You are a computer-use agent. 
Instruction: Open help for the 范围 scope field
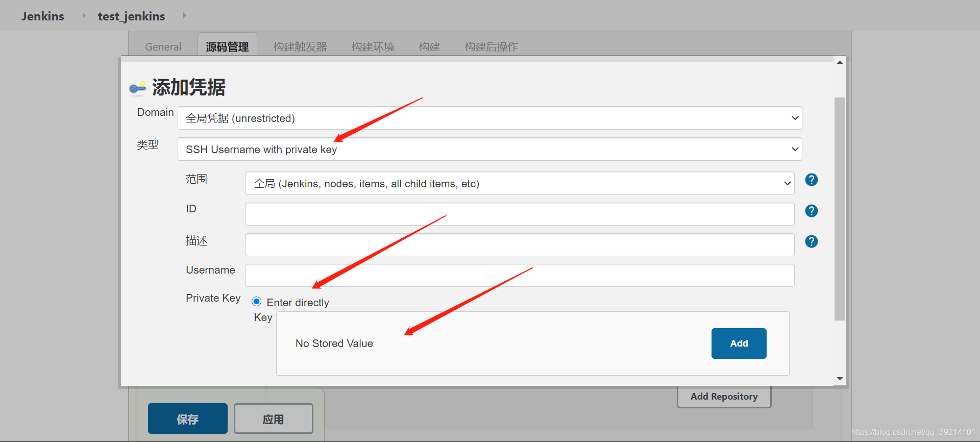click(x=811, y=180)
